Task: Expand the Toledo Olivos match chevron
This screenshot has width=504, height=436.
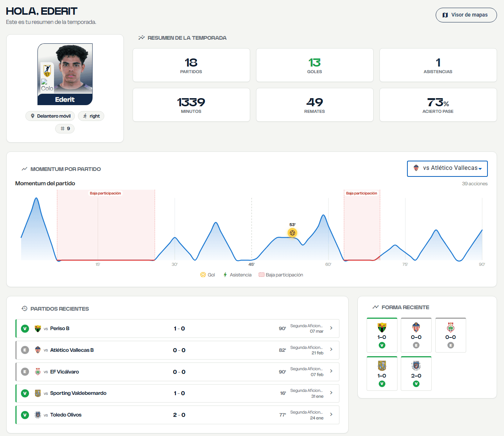Action: 331,414
